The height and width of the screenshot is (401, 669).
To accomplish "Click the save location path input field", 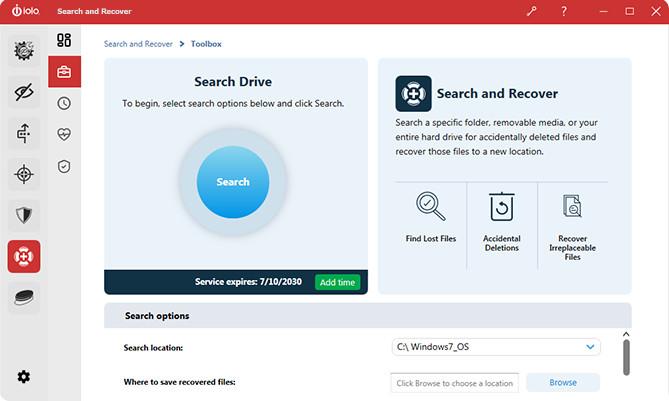I will [x=454, y=383].
